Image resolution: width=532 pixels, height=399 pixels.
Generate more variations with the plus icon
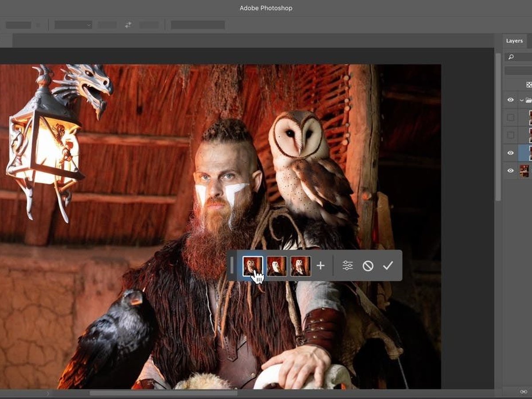[321, 265]
